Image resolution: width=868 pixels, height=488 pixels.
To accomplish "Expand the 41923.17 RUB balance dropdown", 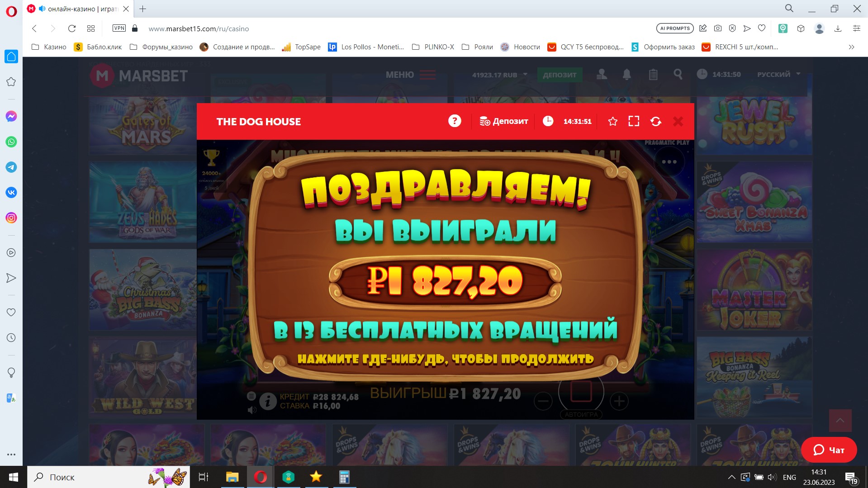I will coord(500,75).
